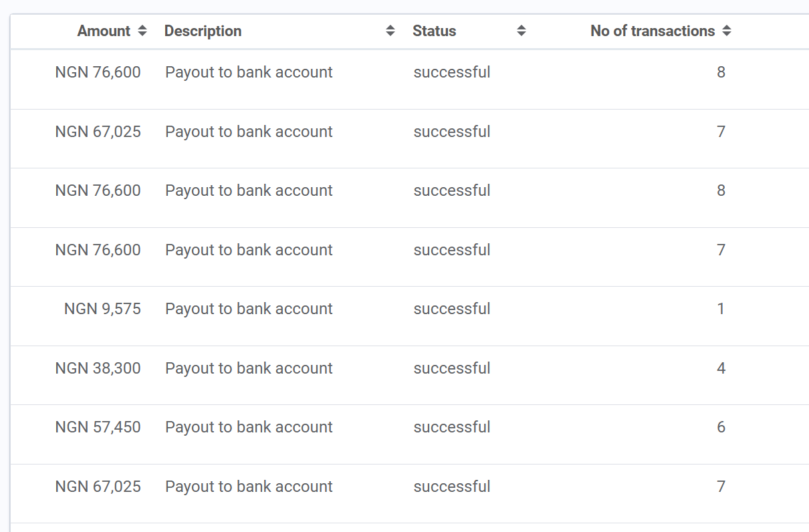This screenshot has width=809, height=532.
Task: Open the first NGN 76,600 payout row
Action: [409, 79]
